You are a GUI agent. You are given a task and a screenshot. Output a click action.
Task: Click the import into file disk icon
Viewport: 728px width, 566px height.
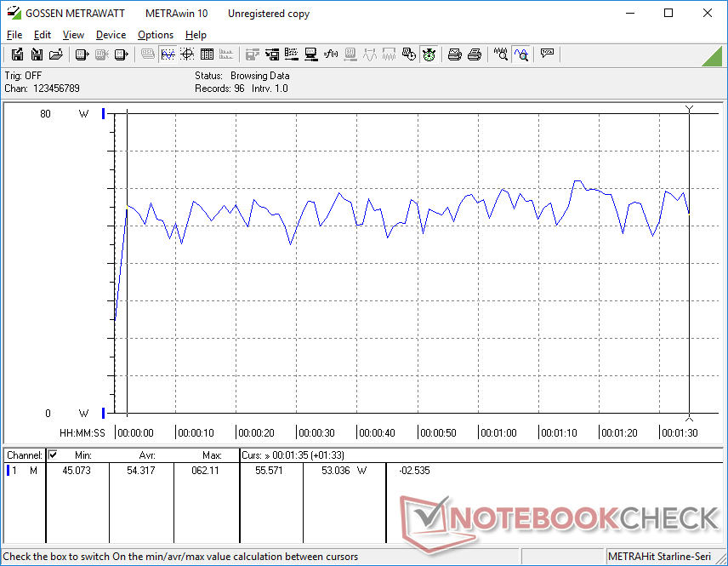(37, 54)
